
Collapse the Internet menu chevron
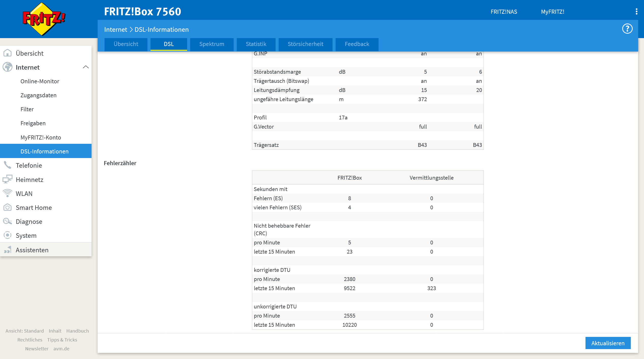tap(86, 67)
